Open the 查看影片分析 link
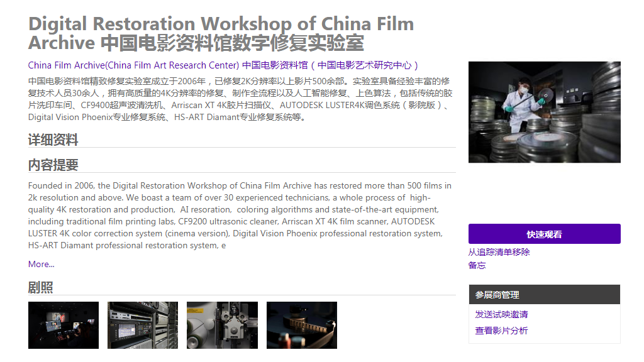The image size is (644, 362). coord(501,331)
